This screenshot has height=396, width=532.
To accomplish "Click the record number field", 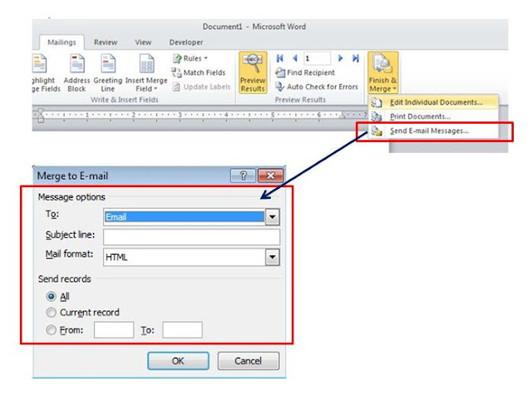I will 317,58.
